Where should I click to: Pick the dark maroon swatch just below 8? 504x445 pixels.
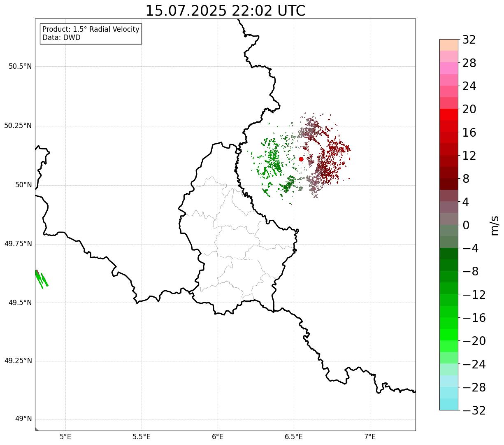tap(448, 184)
